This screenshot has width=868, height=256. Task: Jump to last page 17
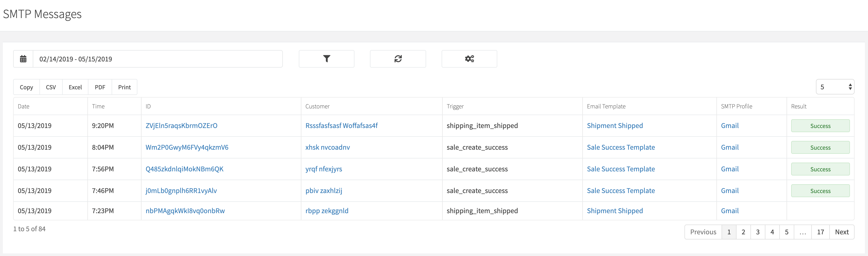821,232
